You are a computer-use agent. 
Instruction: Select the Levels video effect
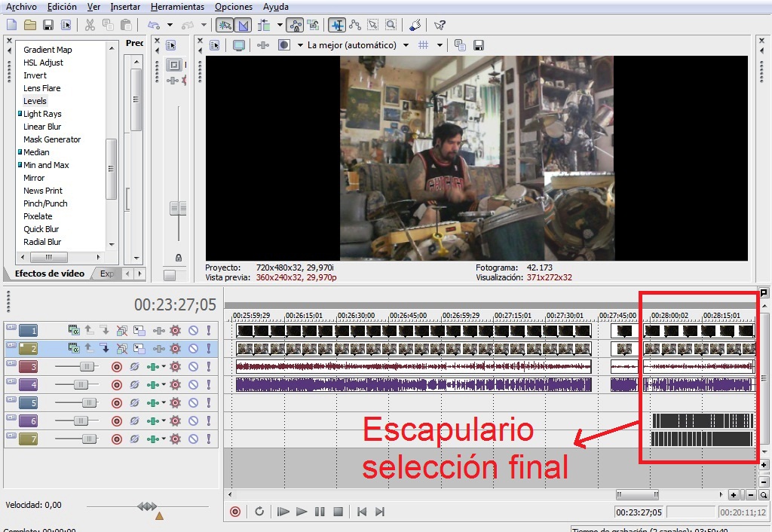(x=35, y=101)
